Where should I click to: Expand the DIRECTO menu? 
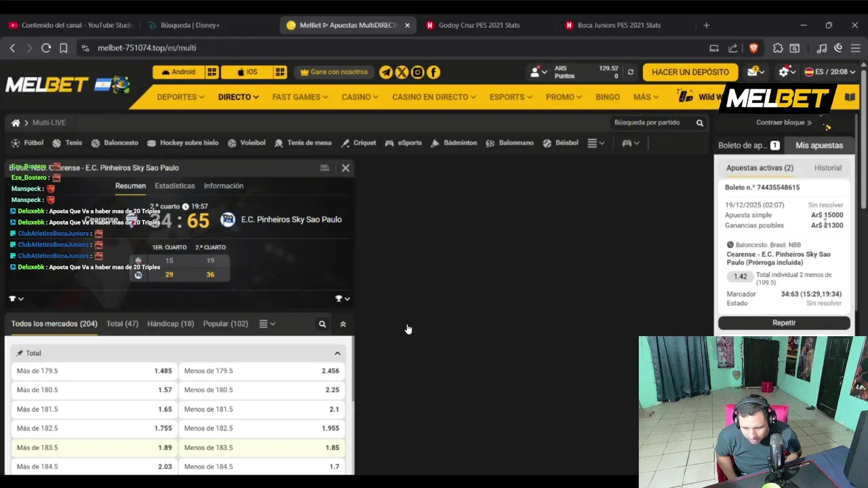point(238,97)
